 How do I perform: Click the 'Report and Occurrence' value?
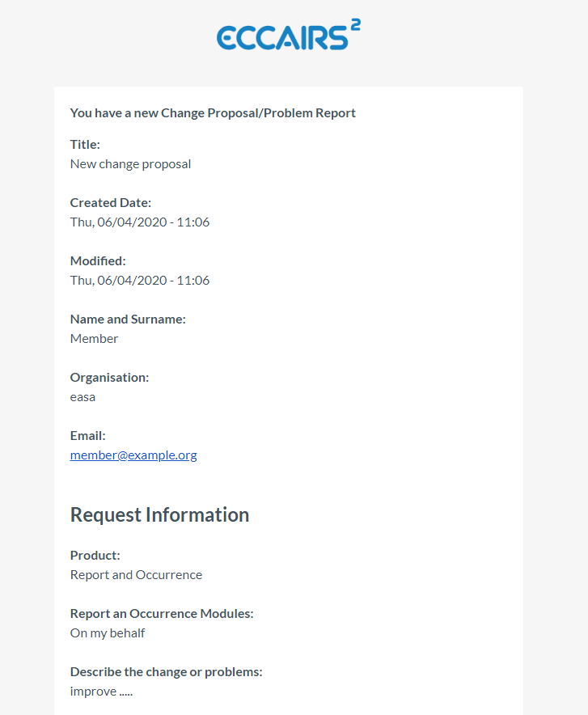[137, 575]
